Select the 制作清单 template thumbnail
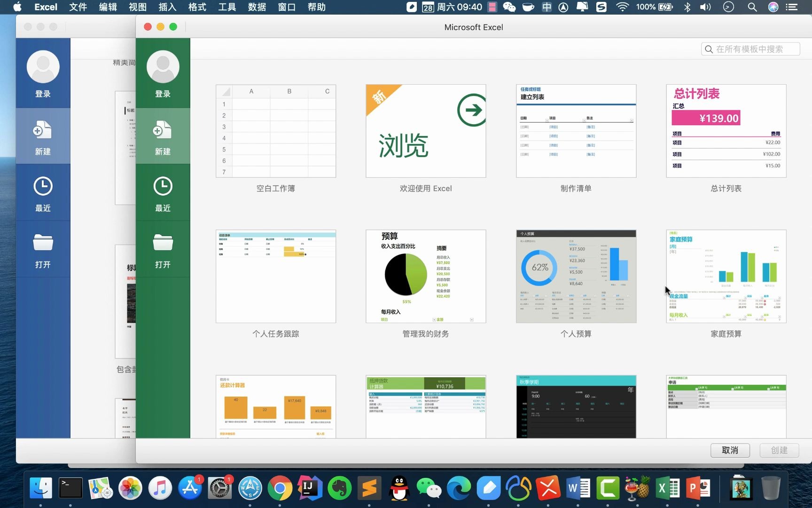 (576, 131)
